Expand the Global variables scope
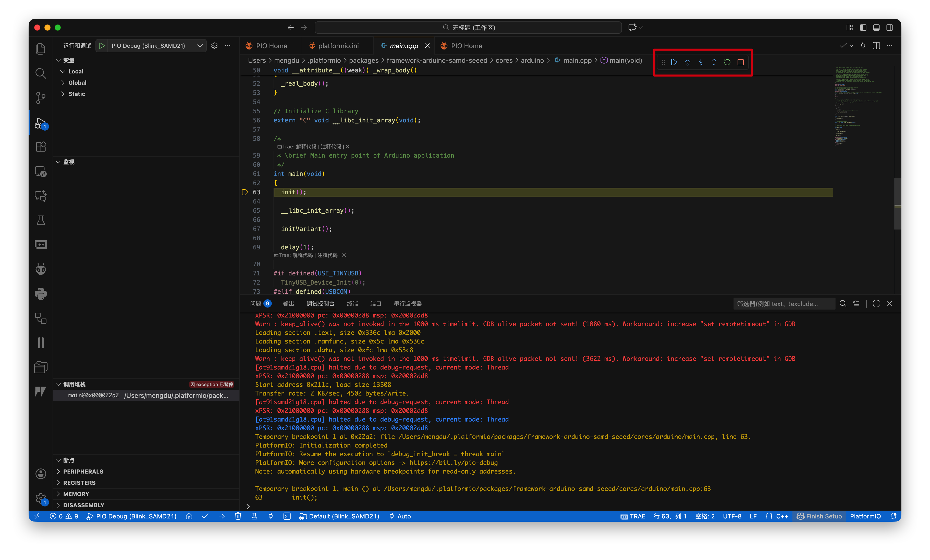Image resolution: width=930 pixels, height=560 pixels. pos(77,83)
